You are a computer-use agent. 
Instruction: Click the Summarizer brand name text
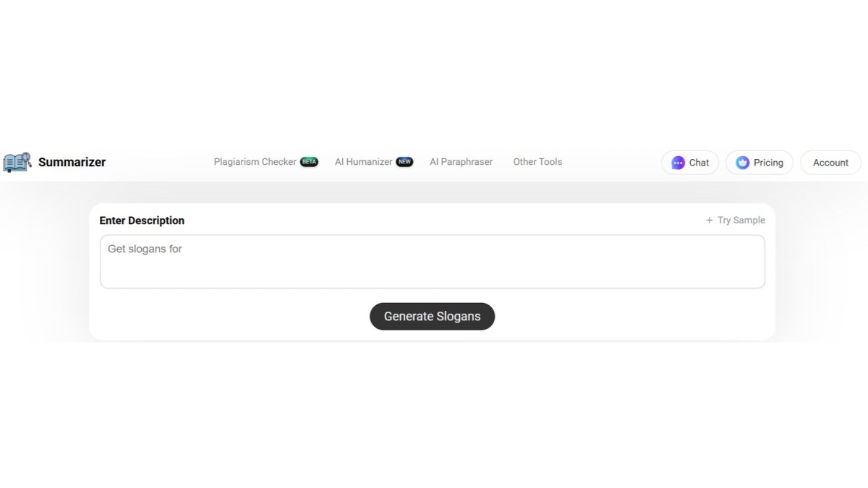click(x=72, y=162)
